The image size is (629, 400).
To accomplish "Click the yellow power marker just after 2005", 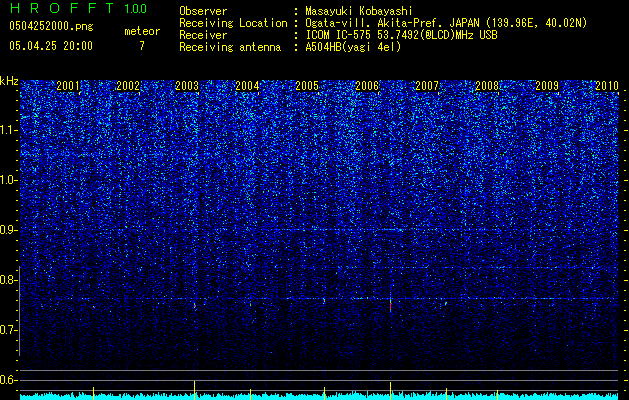I will 325,392.
